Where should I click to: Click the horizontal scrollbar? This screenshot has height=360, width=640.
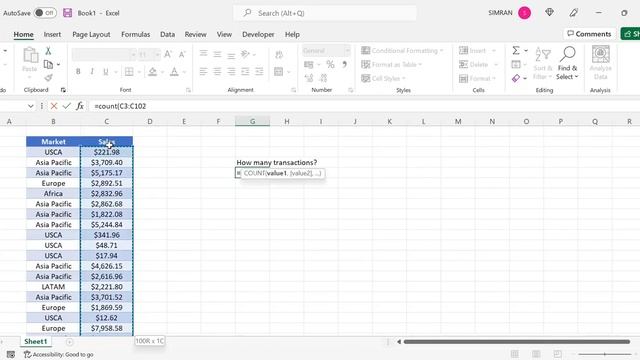click(516, 342)
